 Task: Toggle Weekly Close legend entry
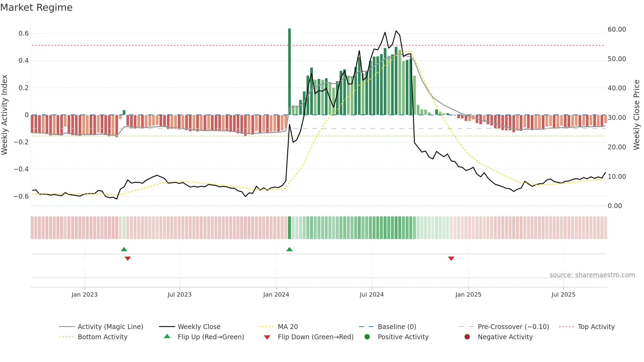coord(190,327)
